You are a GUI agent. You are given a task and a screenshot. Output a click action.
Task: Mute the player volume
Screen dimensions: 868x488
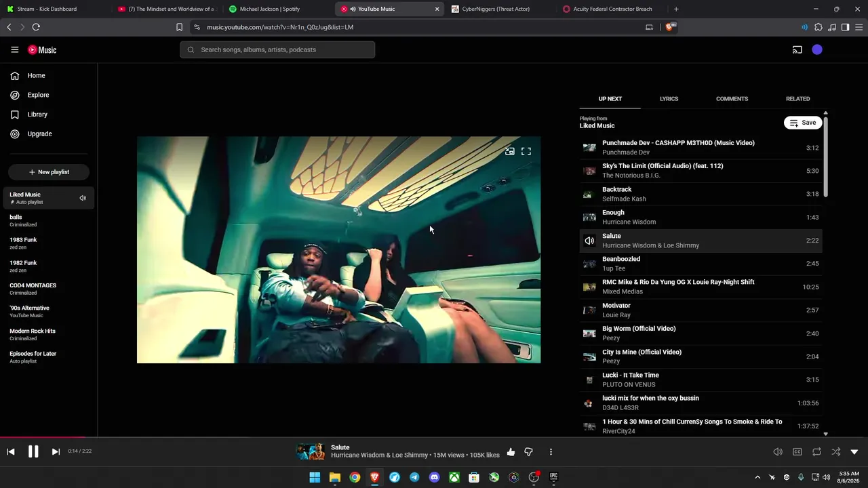click(x=778, y=451)
